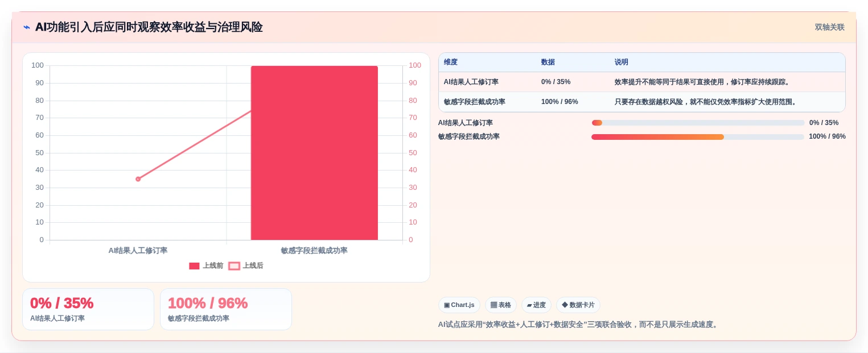Click the 100% / 96% value beside the progress bar

827,137
